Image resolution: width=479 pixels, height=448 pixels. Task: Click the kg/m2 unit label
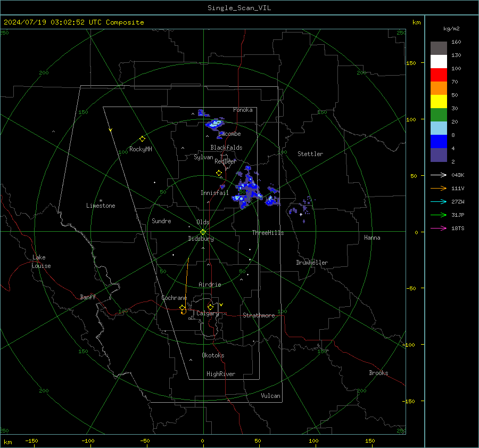[x=451, y=29]
